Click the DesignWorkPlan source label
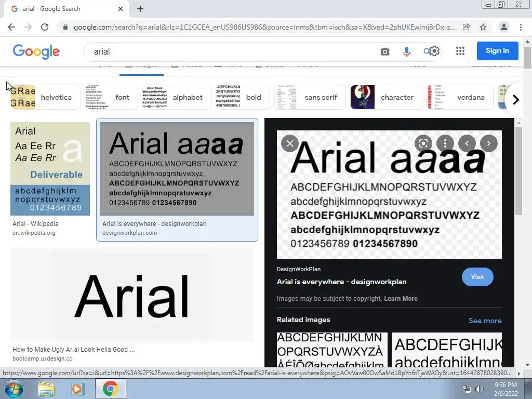This screenshot has height=399, width=532. [299, 269]
